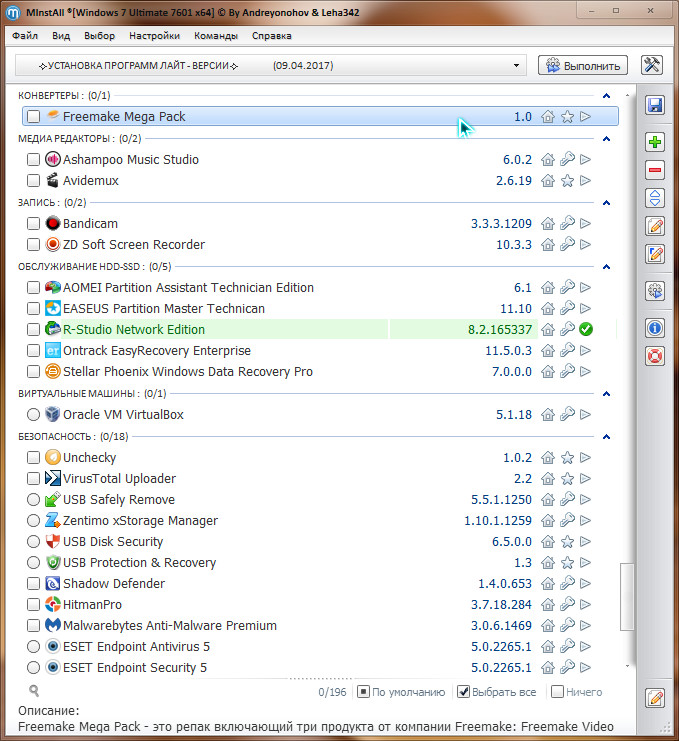This screenshot has height=741, width=679.
Task: Click the vertical scrollbar thumb
Action: 627,596
